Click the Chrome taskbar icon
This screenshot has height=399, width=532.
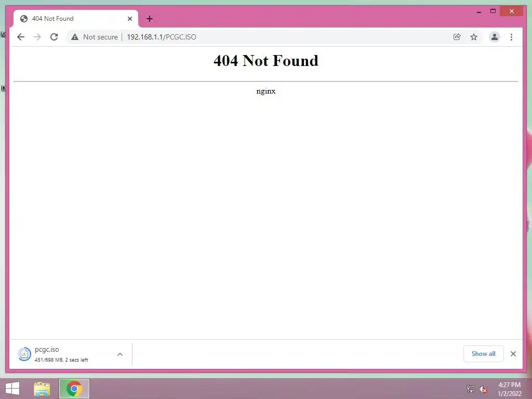click(74, 389)
